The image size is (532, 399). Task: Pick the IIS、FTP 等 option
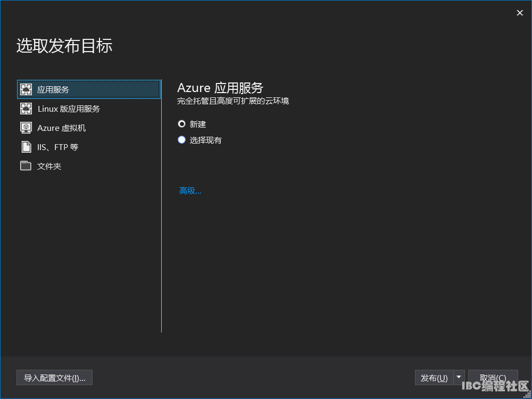(89, 147)
